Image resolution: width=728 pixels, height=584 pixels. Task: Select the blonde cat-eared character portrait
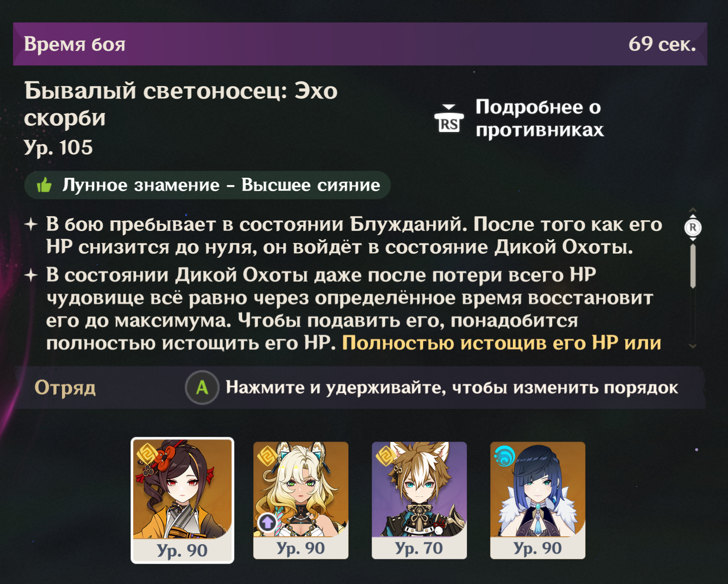click(x=301, y=500)
